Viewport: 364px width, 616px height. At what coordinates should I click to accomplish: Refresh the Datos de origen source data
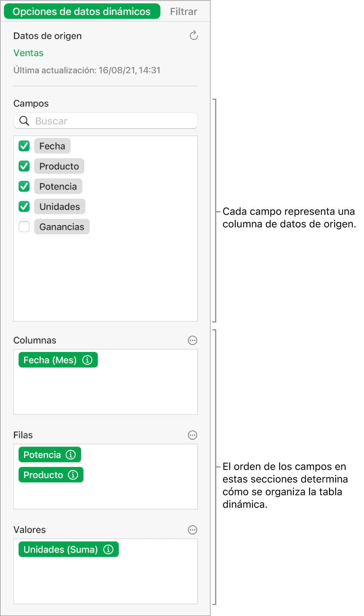click(193, 35)
